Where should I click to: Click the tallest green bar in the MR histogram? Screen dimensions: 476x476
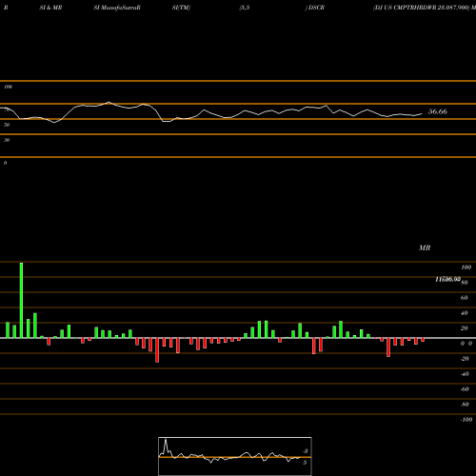point(21,300)
